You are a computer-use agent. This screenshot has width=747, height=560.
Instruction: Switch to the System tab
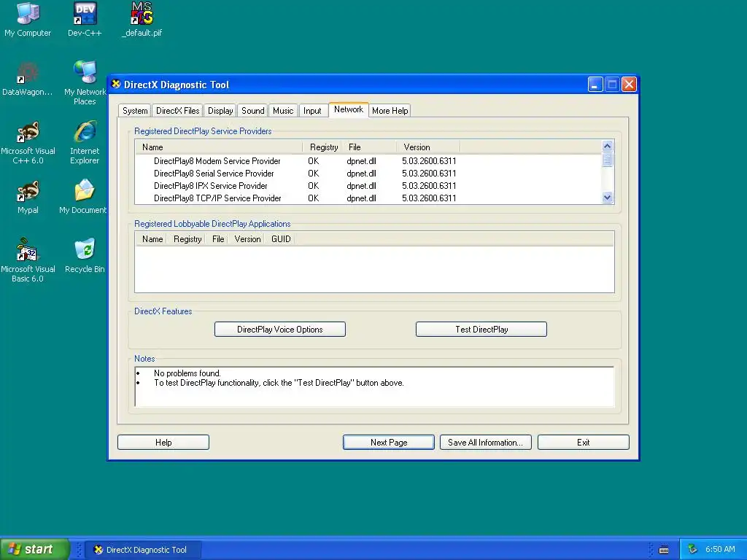coord(135,111)
